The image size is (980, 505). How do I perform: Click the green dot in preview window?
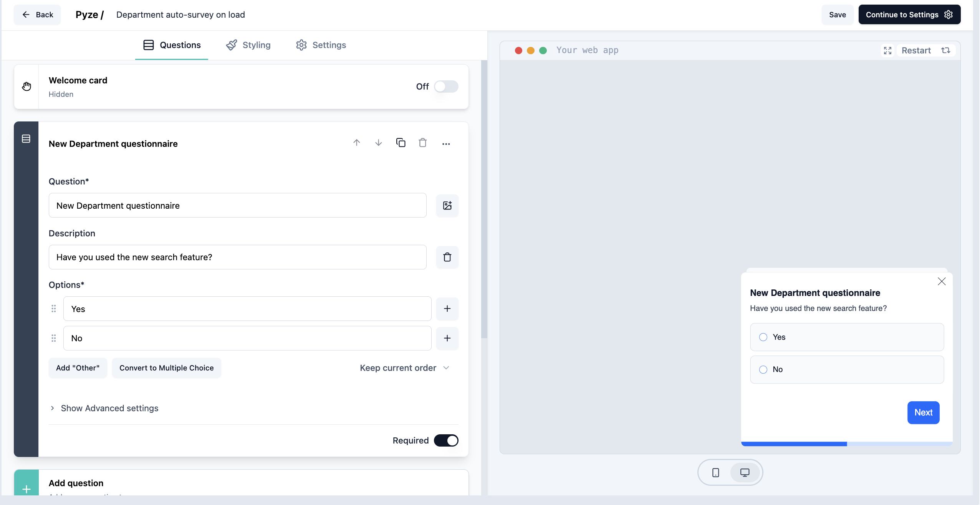pyautogui.click(x=543, y=50)
